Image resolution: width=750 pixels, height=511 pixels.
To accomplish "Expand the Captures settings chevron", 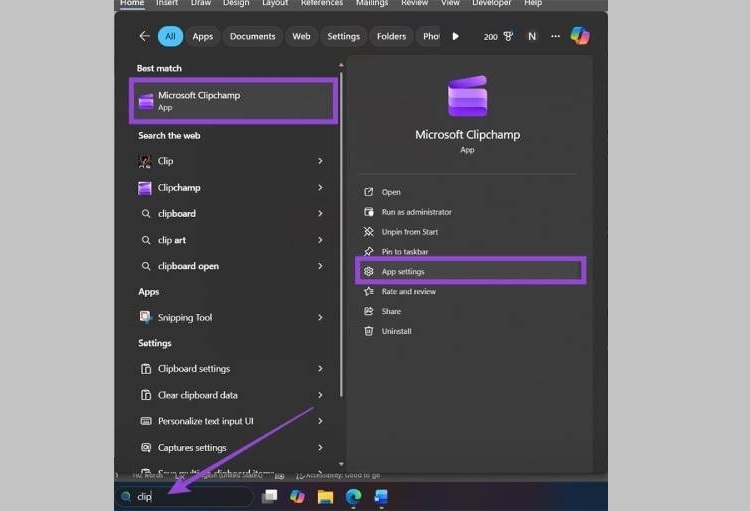I will tap(320, 447).
